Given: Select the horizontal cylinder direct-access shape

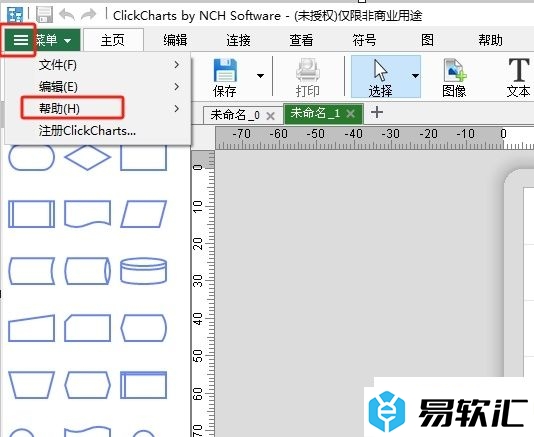Looking at the screenshot, I should coord(88,271).
